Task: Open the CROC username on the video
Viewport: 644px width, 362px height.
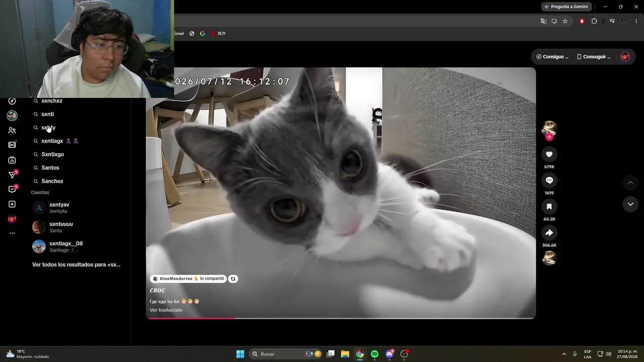Action: [x=157, y=291]
